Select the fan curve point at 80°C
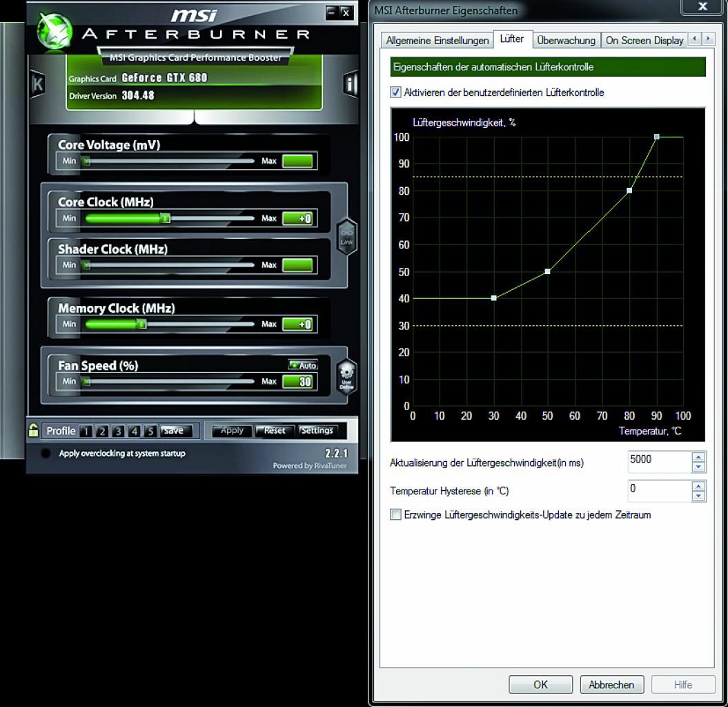Viewport: 728px width, 707px height. (x=629, y=191)
